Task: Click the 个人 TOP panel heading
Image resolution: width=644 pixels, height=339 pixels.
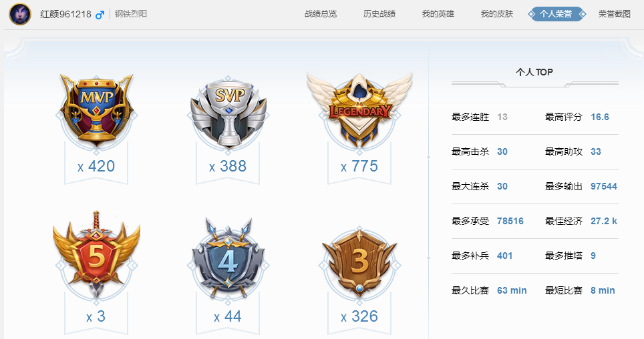Action: [534, 72]
